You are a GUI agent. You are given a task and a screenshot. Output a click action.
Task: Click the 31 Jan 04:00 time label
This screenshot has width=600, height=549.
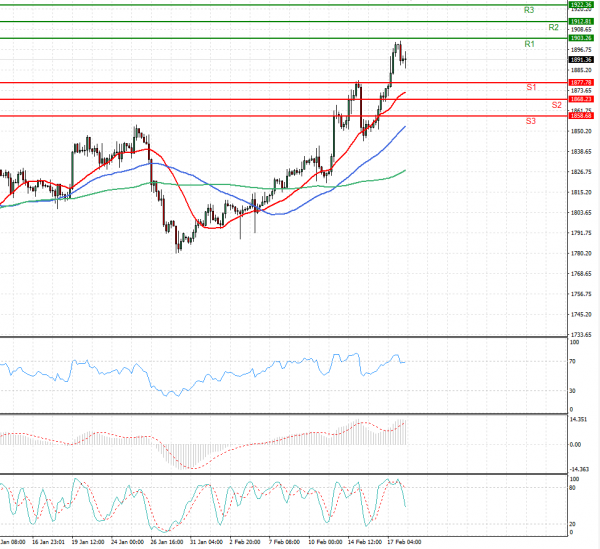(206, 542)
